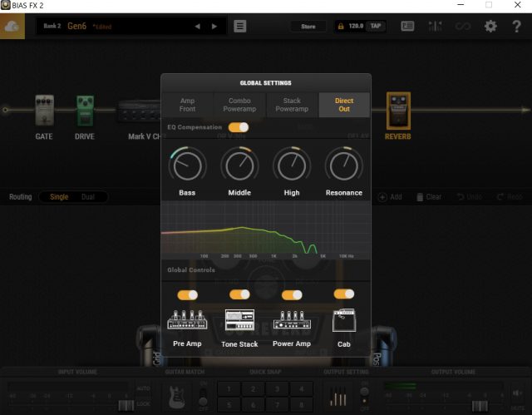Select the green DRIVE pedal
The image size is (532, 415).
85,111
